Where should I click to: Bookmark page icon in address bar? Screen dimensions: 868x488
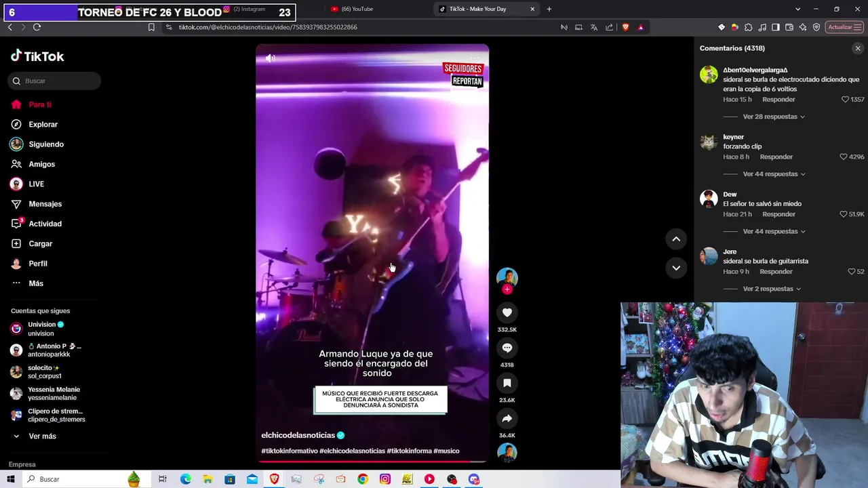click(151, 27)
